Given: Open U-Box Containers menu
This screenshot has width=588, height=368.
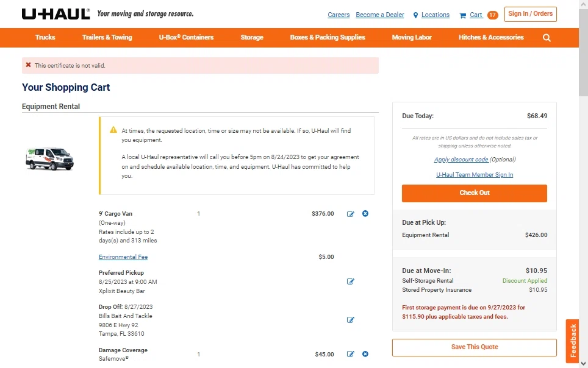Looking at the screenshot, I should (186, 38).
